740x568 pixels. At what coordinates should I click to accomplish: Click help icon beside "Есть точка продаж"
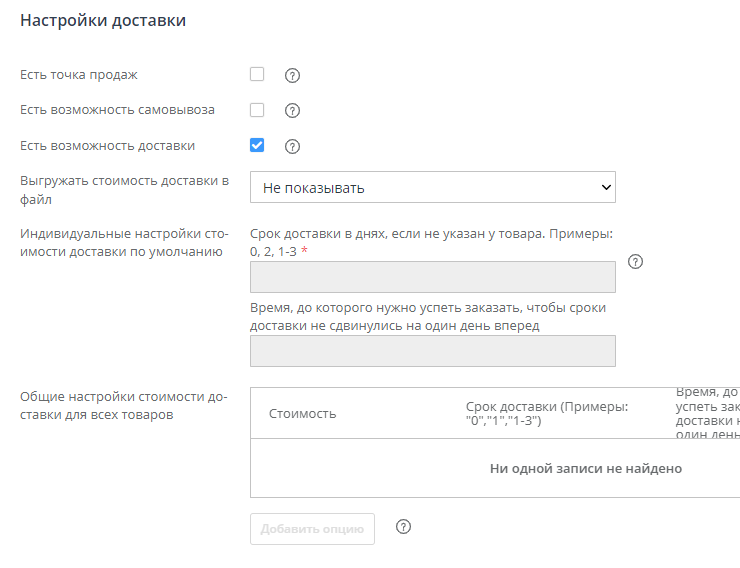coord(293,75)
